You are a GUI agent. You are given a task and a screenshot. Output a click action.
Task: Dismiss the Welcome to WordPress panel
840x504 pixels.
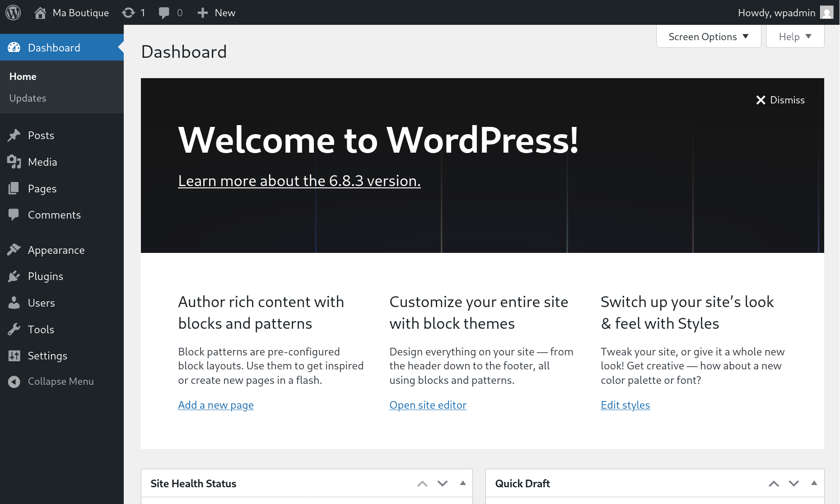780,100
